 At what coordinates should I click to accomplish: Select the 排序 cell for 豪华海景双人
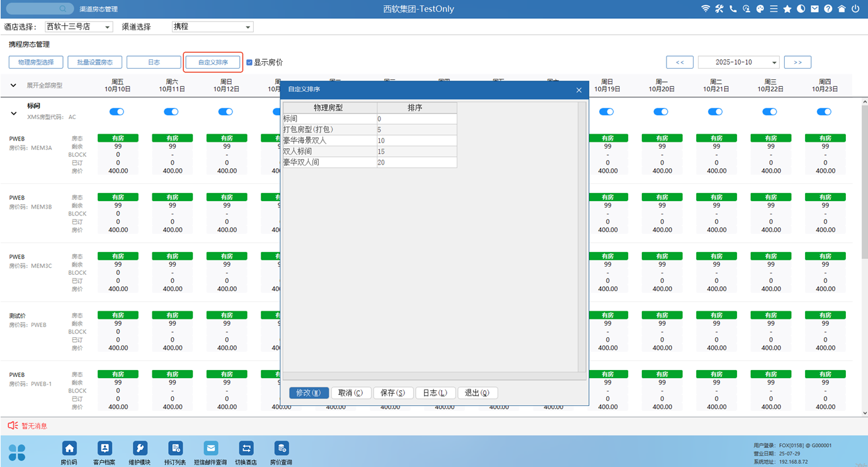[416, 141]
